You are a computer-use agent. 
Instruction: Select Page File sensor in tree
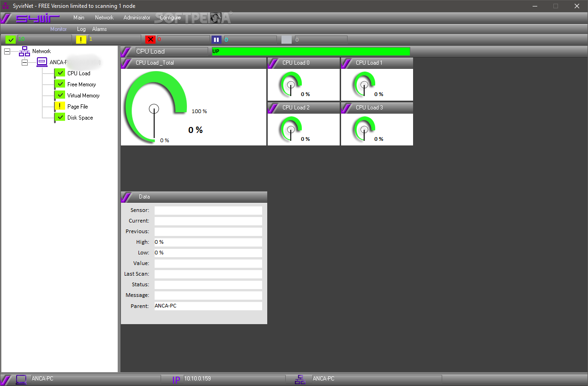click(x=78, y=107)
